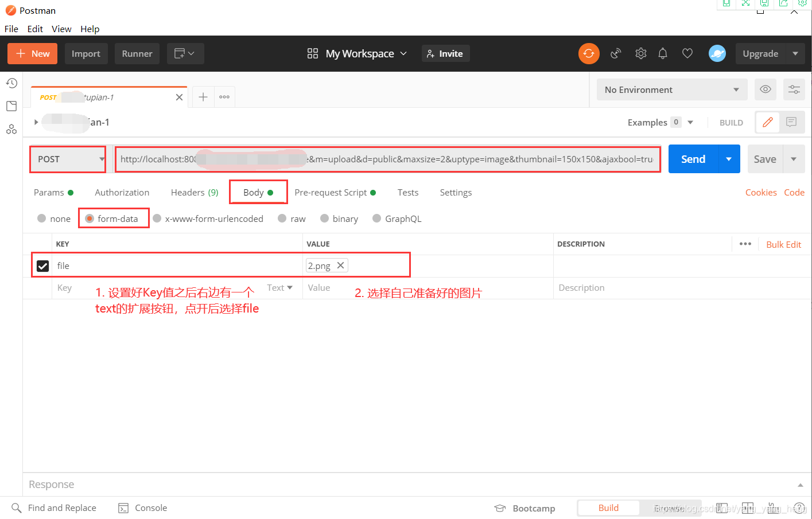Open the APIs sidebar icon

[11, 130]
